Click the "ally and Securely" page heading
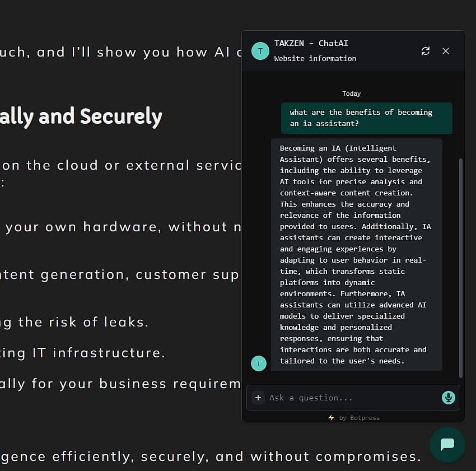The width and height of the screenshot is (476, 471). click(81, 116)
